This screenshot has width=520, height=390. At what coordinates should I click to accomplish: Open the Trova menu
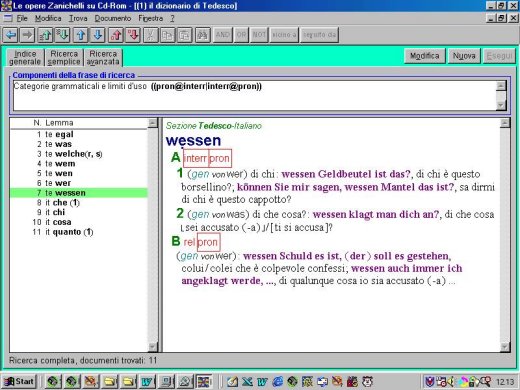78,18
